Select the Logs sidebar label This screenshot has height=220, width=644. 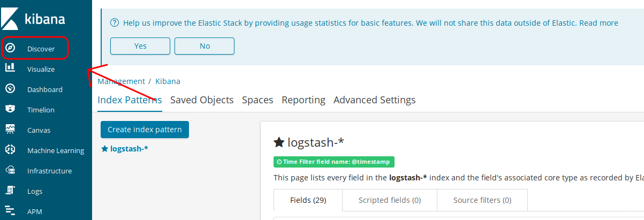pyautogui.click(x=35, y=191)
